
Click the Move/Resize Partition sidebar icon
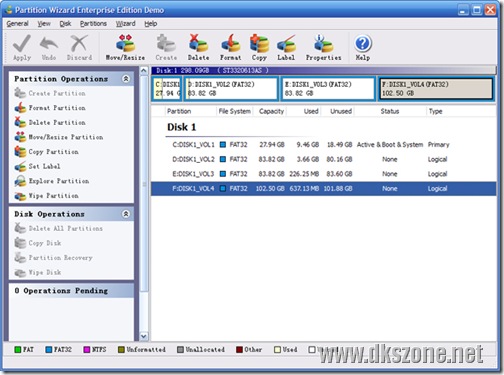(20, 137)
